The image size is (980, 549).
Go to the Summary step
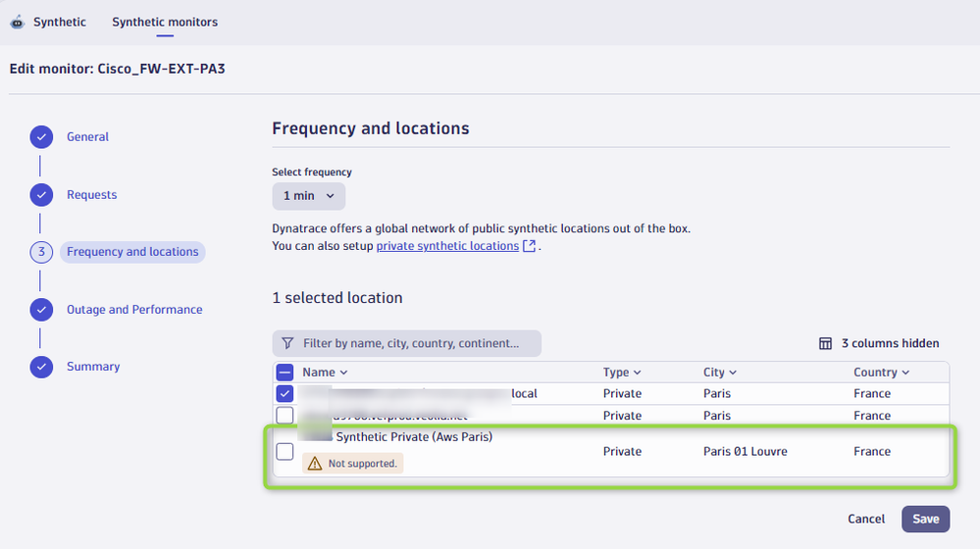[93, 367]
